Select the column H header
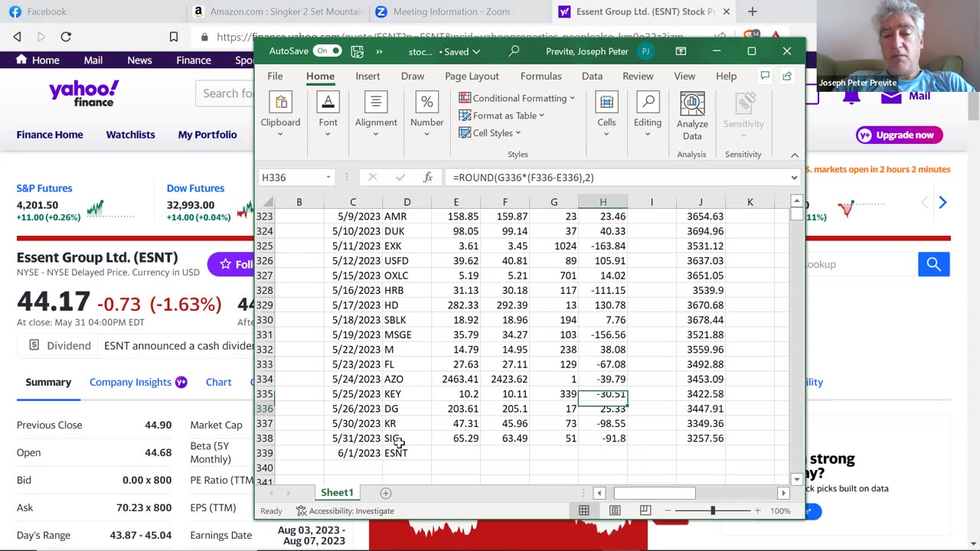Image resolution: width=980 pixels, height=551 pixels. tap(603, 202)
